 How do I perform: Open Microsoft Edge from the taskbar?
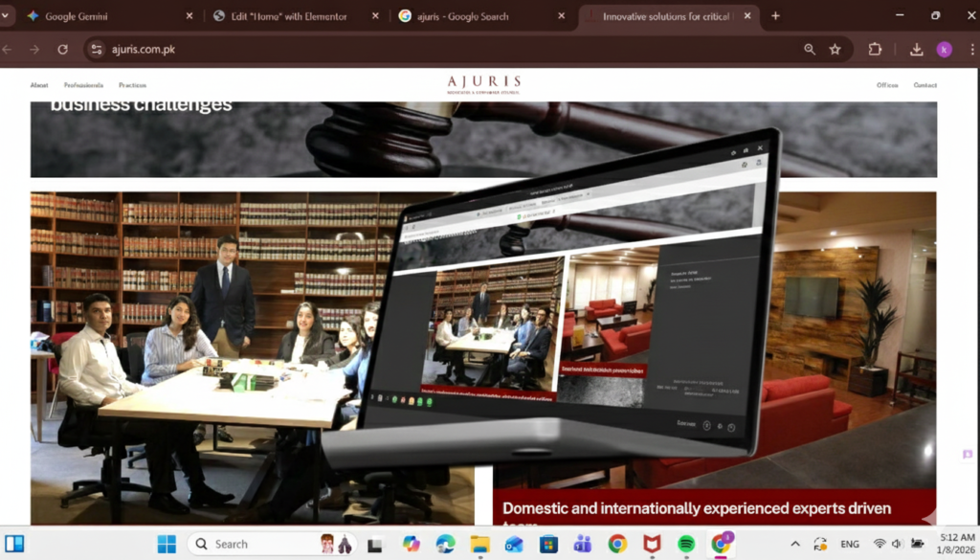click(x=445, y=544)
